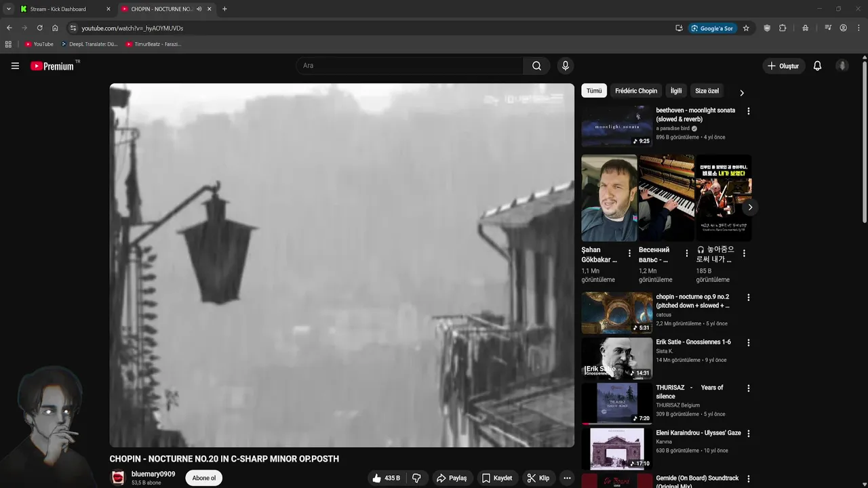Select the İlgili filter chip
Viewport: 868px width, 488px height.
[676, 91]
